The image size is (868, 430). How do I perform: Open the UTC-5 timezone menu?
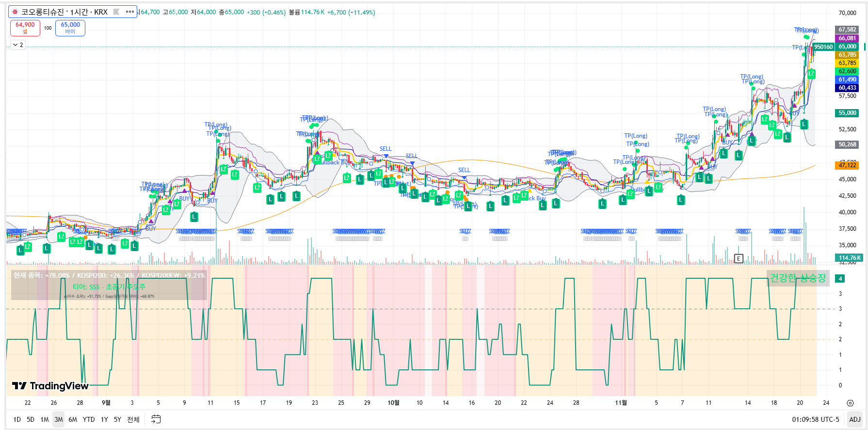click(x=815, y=419)
